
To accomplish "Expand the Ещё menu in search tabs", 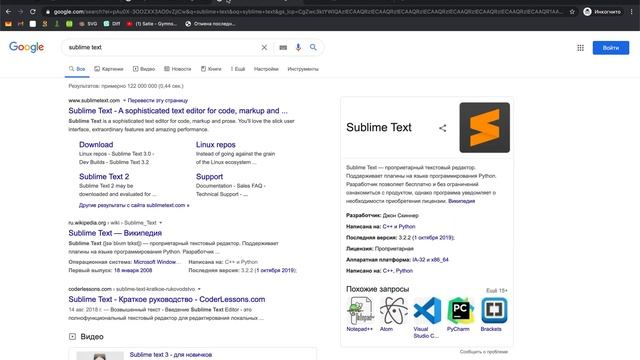I will click(x=238, y=69).
